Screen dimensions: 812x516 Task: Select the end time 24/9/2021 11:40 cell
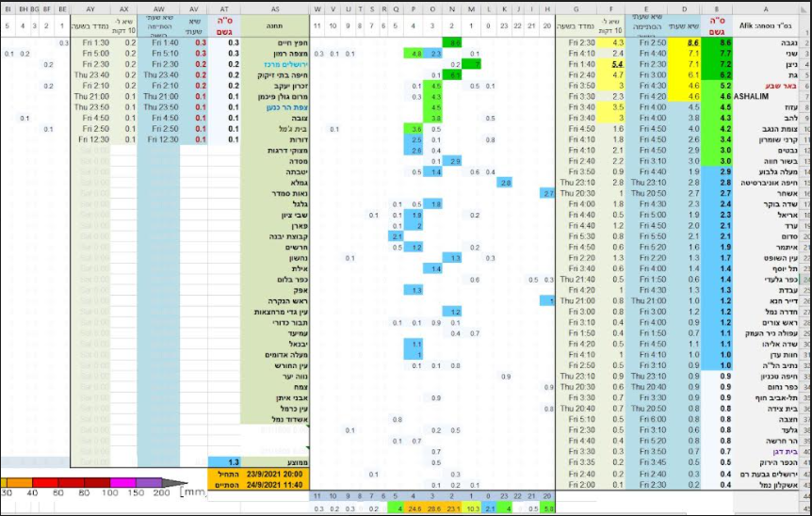[274, 484]
